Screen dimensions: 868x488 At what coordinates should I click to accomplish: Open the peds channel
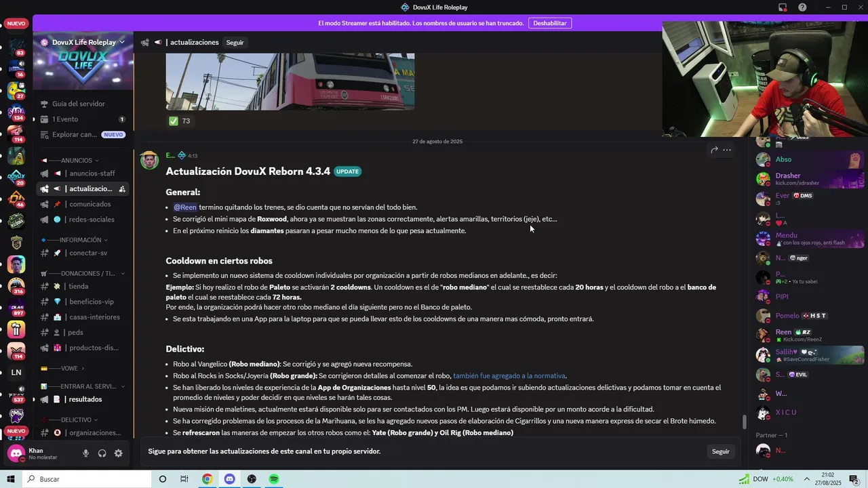click(x=83, y=332)
